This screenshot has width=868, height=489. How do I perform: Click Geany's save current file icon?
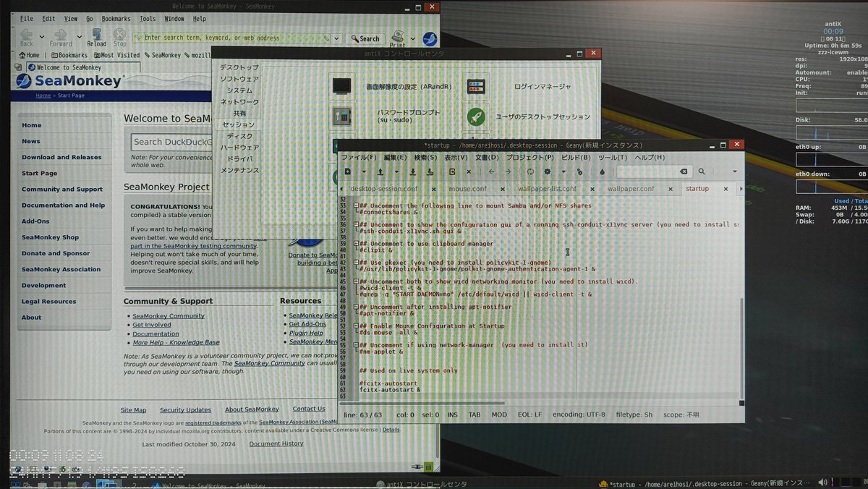413,171
